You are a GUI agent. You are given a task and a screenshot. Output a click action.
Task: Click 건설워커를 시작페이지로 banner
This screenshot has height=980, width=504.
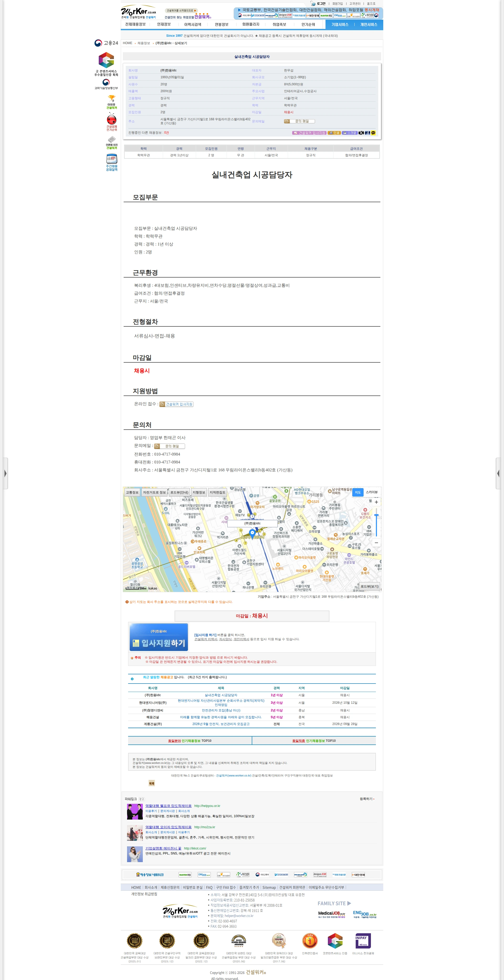click(181, 11)
